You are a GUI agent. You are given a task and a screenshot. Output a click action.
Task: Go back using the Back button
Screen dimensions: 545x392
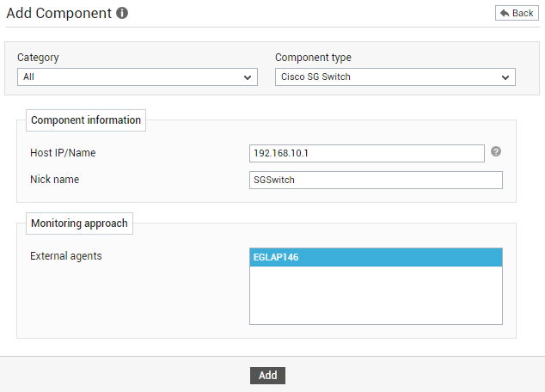coord(517,13)
